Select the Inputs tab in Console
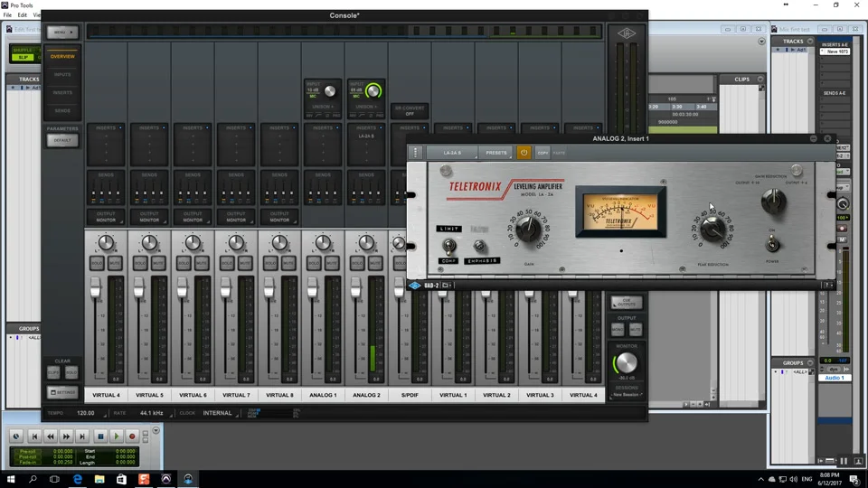The height and width of the screenshot is (488, 868). coord(62,75)
